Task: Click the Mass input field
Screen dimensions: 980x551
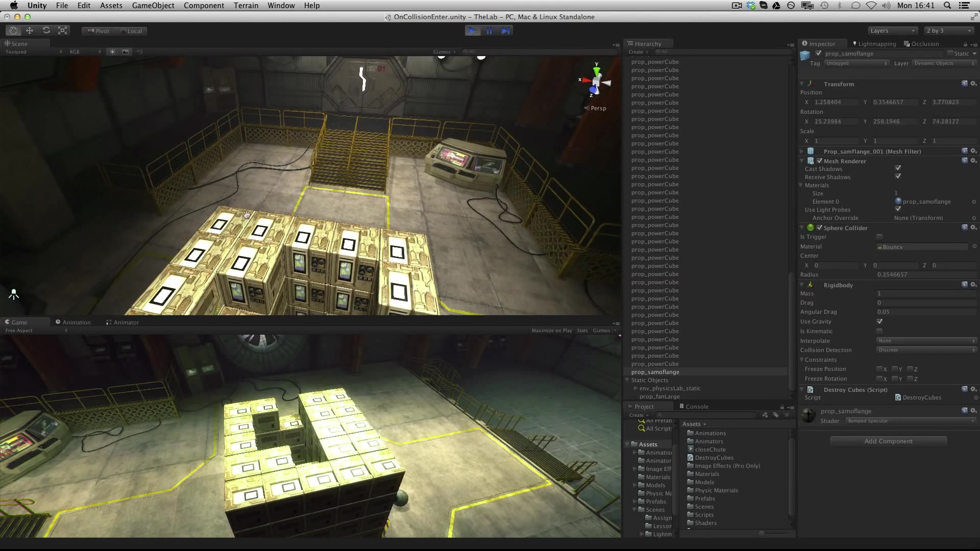Action: 926,293
